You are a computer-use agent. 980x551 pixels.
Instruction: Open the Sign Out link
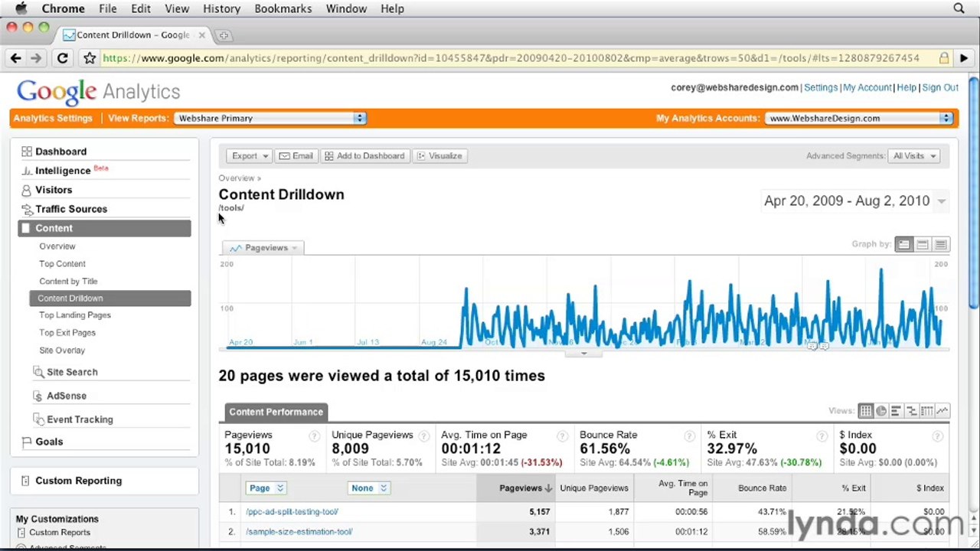[940, 88]
